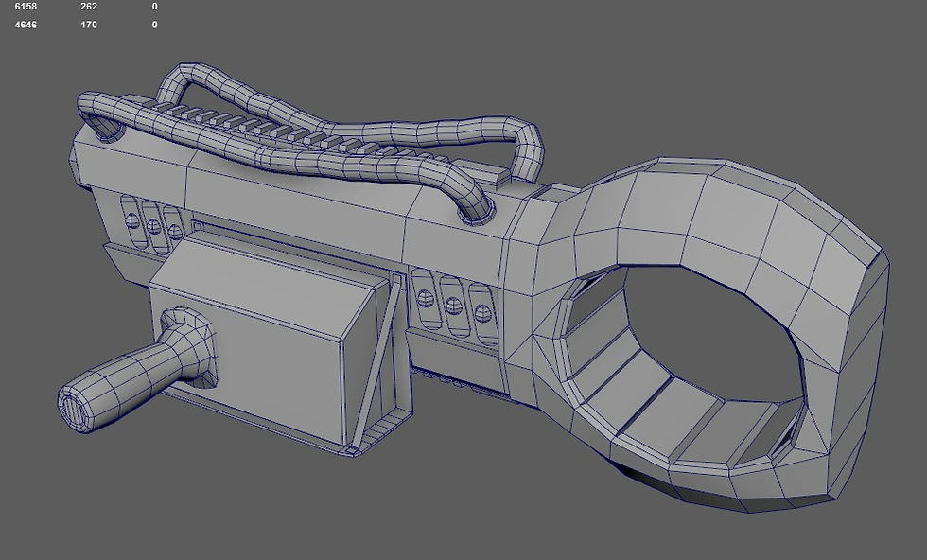Click the 0 in the 4646 row
The width and height of the screenshot is (927, 560).
click(155, 25)
